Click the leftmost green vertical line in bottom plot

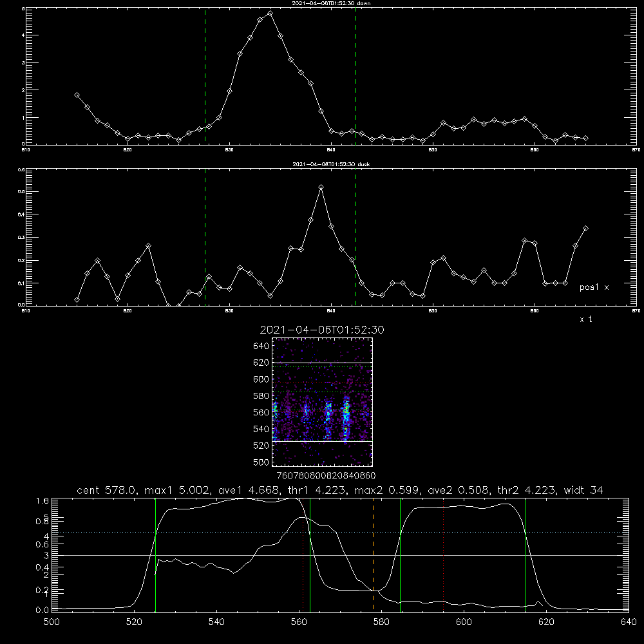click(155, 554)
